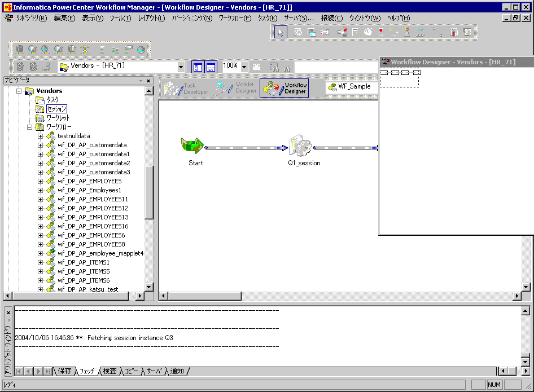The height and width of the screenshot is (392, 534).
Task: Open the 100% zoom dropdown
Action: [x=244, y=67]
